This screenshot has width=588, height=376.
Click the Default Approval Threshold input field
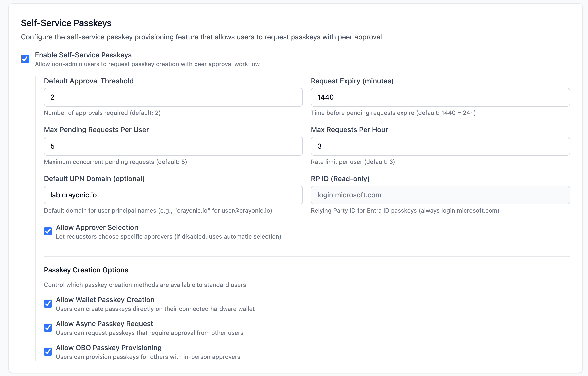pyautogui.click(x=173, y=97)
